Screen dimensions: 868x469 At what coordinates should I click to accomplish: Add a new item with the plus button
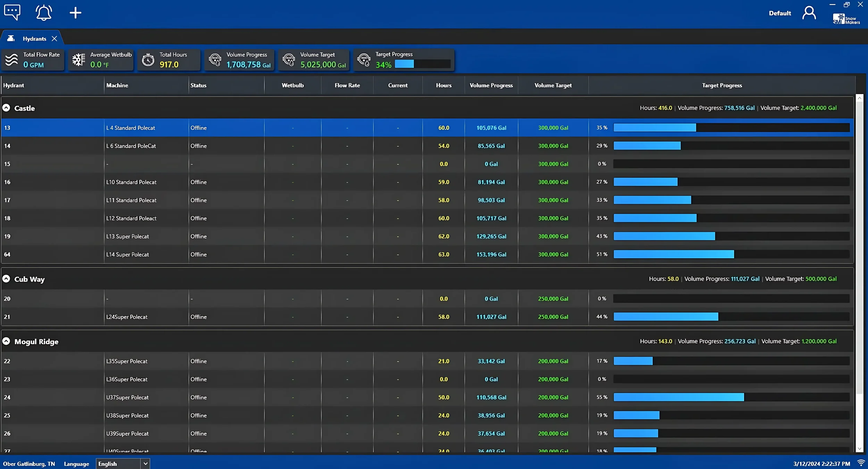click(x=75, y=12)
